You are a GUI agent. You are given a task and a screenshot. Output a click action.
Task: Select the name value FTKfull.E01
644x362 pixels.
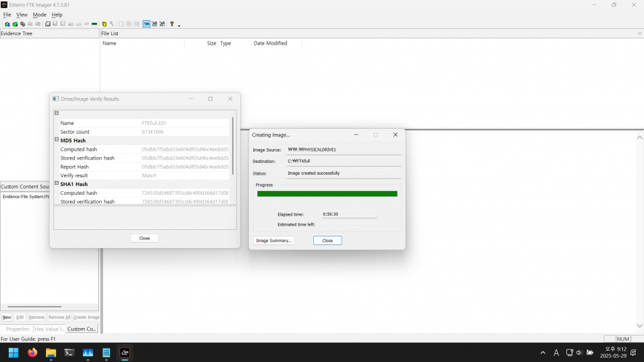click(x=154, y=123)
